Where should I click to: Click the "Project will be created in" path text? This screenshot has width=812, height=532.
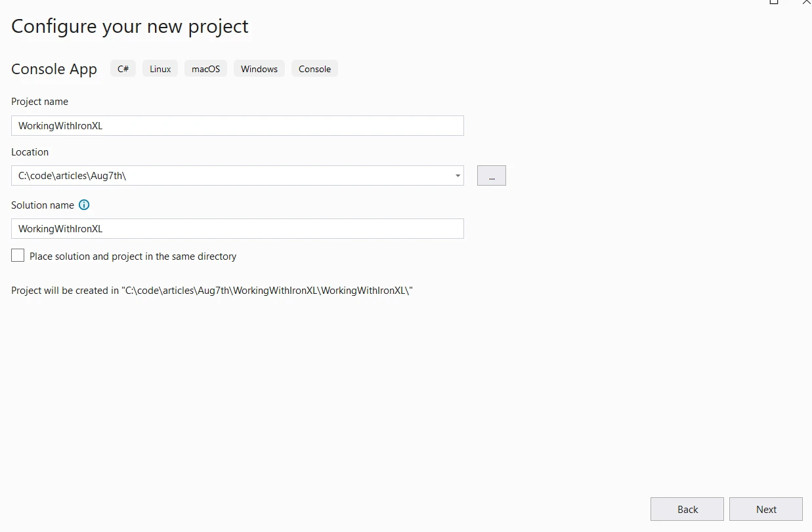211,291
